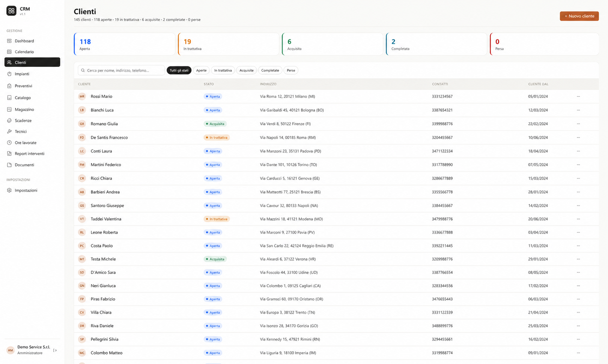Click the CRM logo icon

click(x=11, y=11)
